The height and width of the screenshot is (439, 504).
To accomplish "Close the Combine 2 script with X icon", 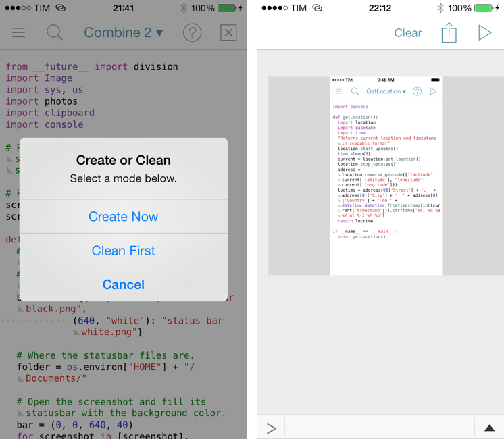I will point(228,32).
